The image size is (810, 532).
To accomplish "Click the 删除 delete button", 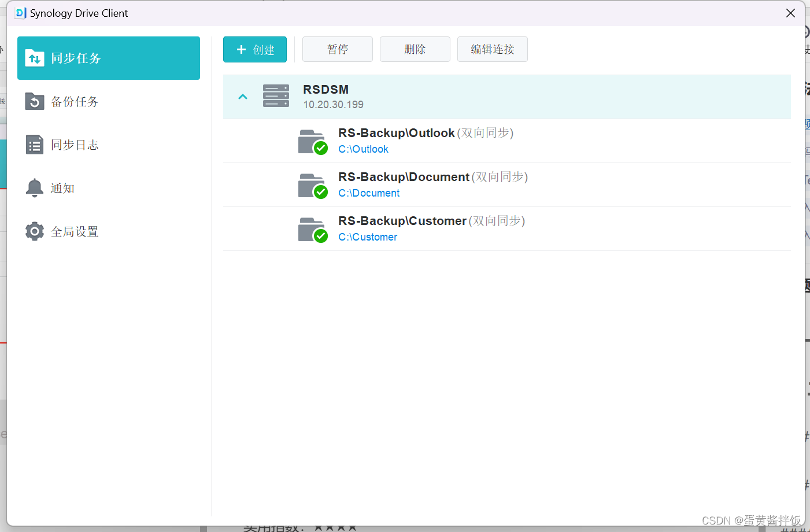I will pyautogui.click(x=415, y=49).
